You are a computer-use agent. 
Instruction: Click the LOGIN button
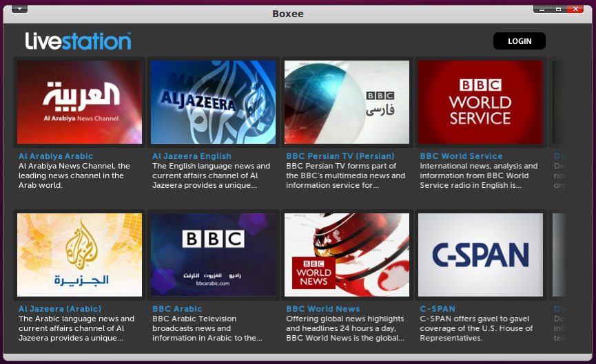[x=520, y=41]
